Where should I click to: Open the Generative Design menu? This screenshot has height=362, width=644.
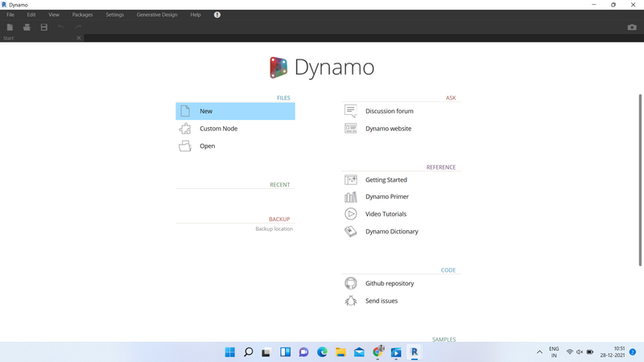click(157, 14)
